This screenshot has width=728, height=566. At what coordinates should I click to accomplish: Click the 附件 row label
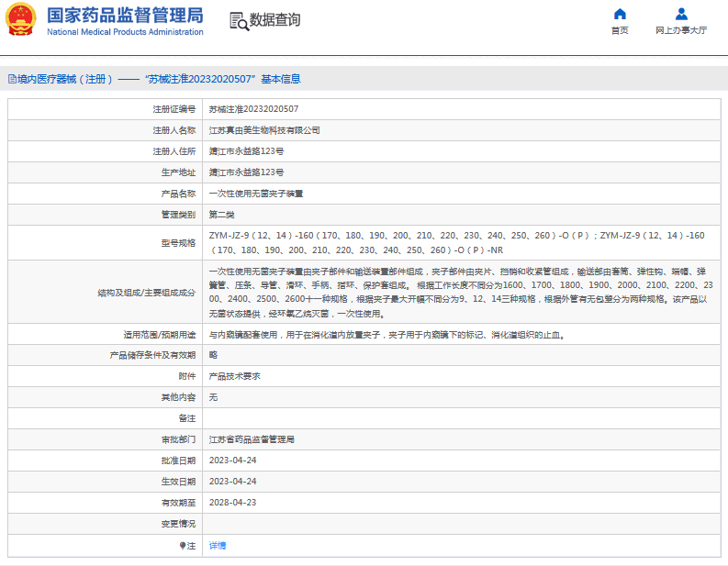(x=187, y=376)
